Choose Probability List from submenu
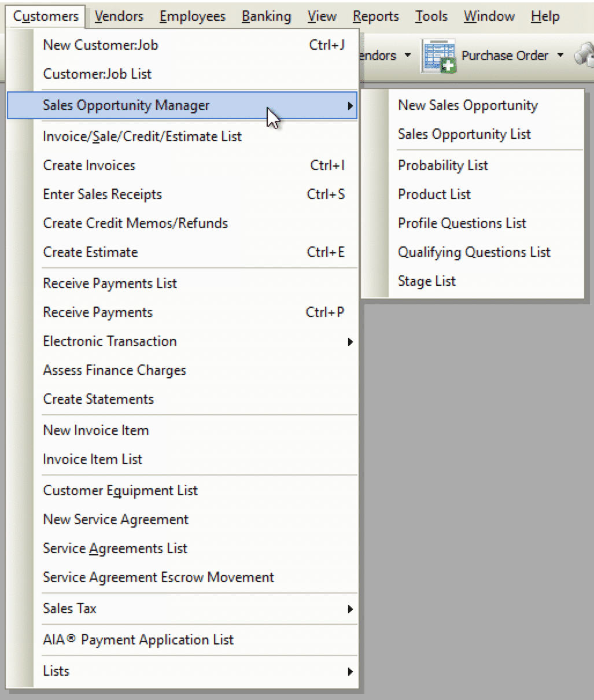594x700 pixels. click(x=442, y=165)
